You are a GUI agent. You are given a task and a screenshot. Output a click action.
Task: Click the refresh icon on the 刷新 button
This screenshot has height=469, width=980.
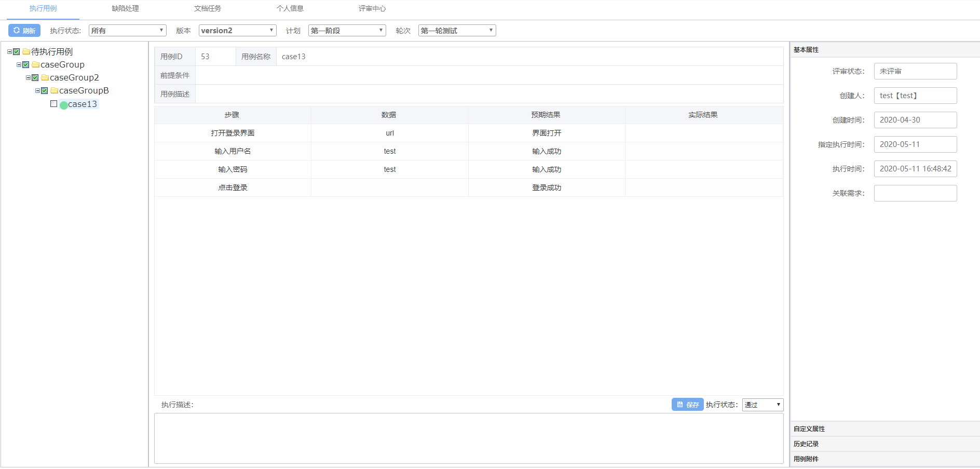point(16,30)
